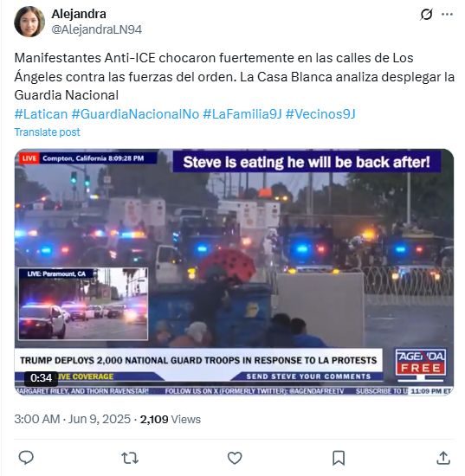Click the #LaFamilia9J hashtag
Screen dimensions: 465x476
242,114
